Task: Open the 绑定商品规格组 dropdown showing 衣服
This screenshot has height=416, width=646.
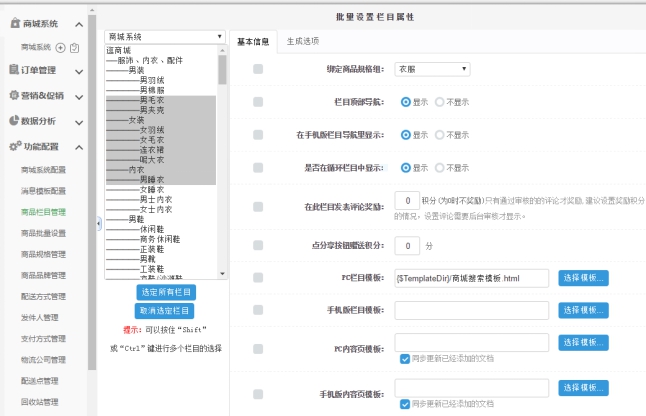Action: click(x=432, y=69)
